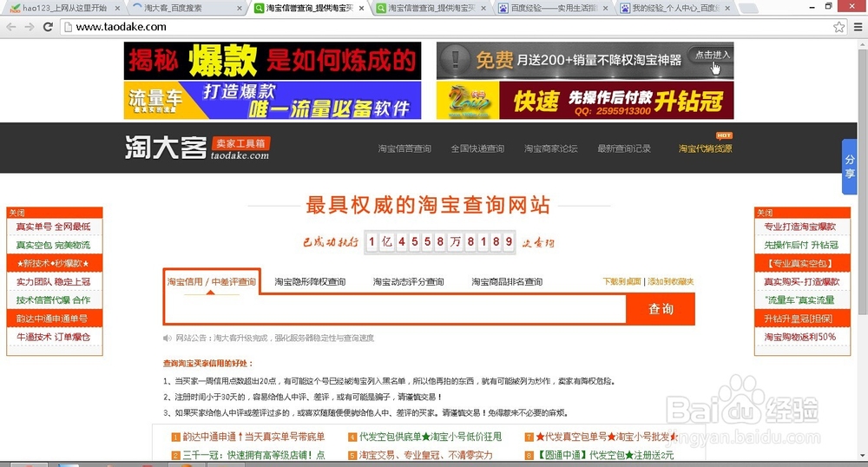Select the 淘宝隐形降权查询 tab
The image size is (868, 467).
tap(310, 281)
